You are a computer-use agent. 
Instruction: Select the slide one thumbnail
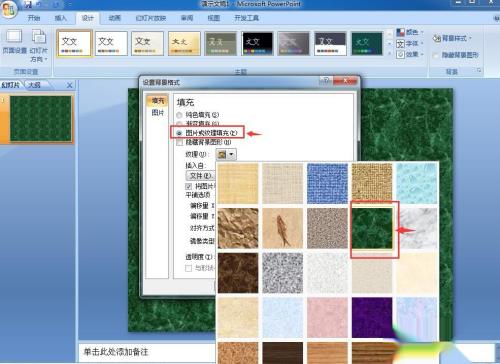[41, 119]
